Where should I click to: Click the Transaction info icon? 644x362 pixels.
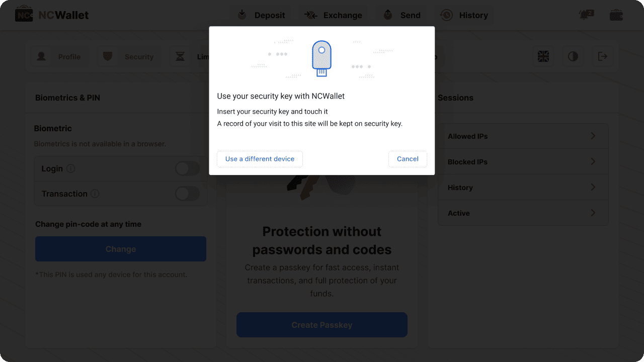click(x=95, y=194)
